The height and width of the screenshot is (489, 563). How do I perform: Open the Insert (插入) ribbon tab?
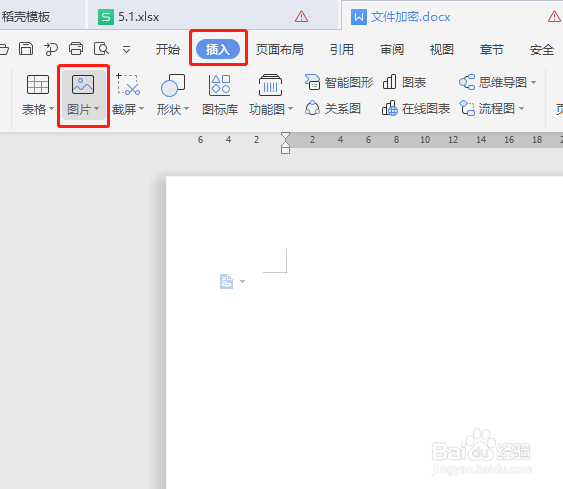218,49
